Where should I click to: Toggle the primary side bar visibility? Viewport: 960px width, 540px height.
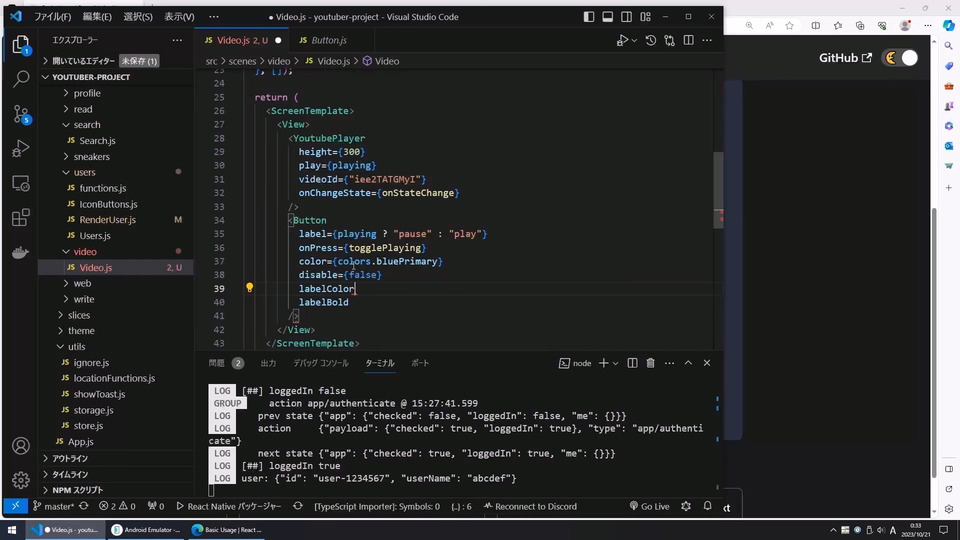coord(588,17)
